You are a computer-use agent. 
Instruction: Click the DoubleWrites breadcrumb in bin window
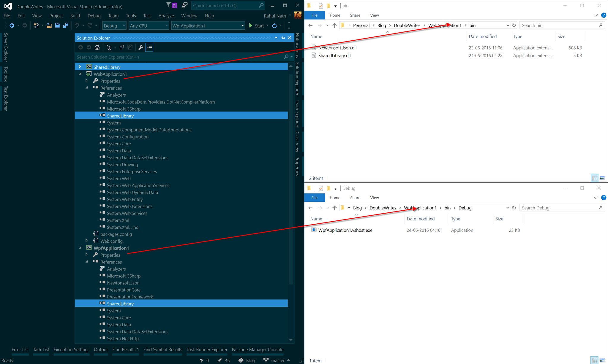tap(407, 25)
